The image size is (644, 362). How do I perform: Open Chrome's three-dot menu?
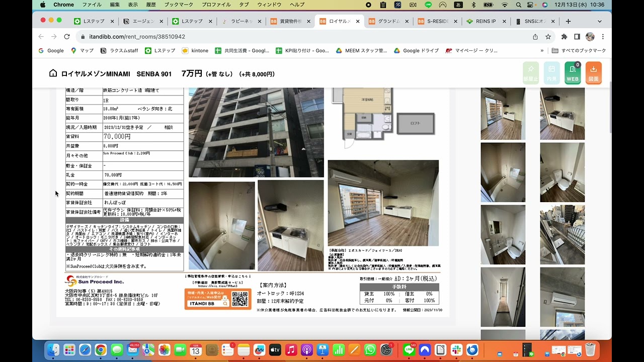(x=603, y=37)
